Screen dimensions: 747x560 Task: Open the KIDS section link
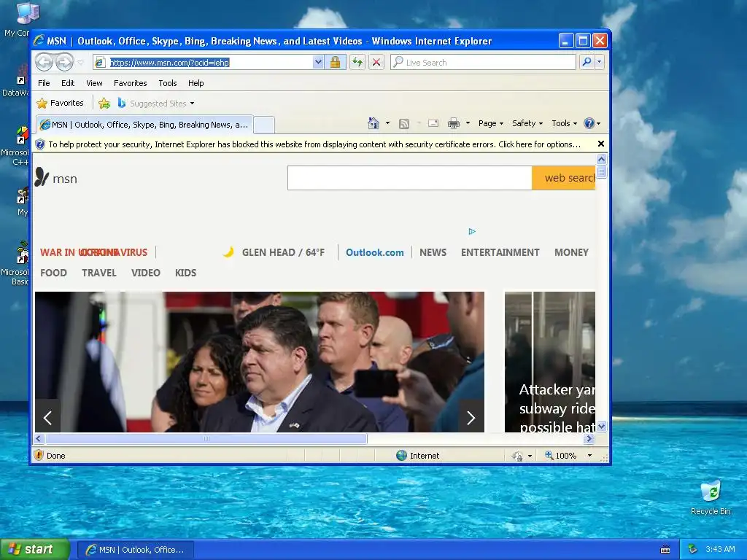click(185, 273)
